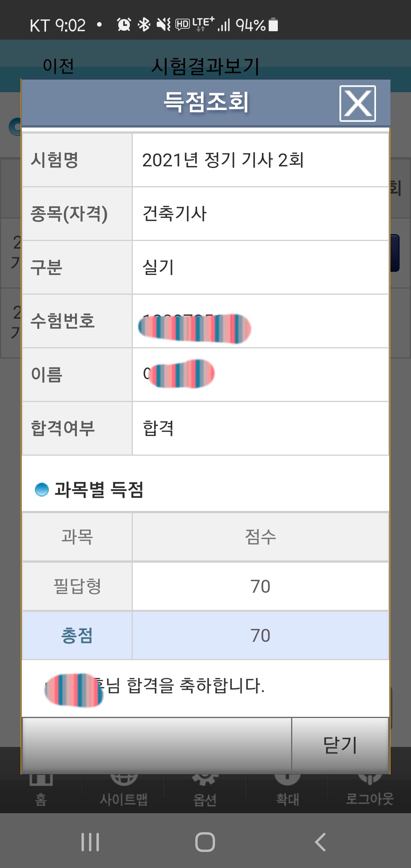Tap the 시험결과보기 page title
Image resolution: width=411 pixels, height=868 pixels.
[205, 66]
